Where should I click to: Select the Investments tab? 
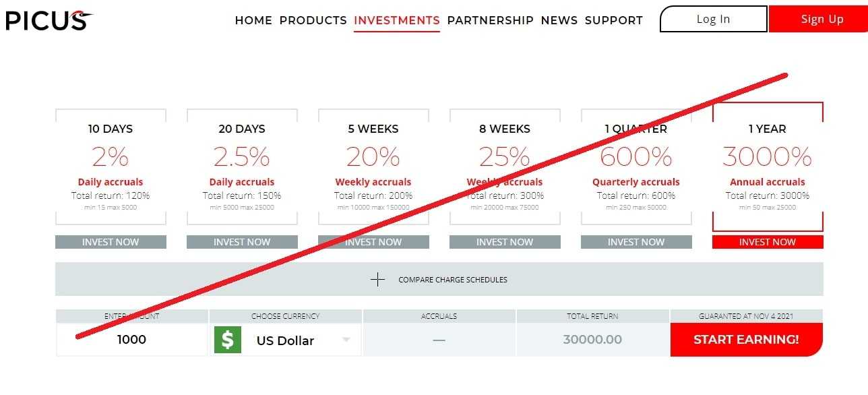[397, 20]
